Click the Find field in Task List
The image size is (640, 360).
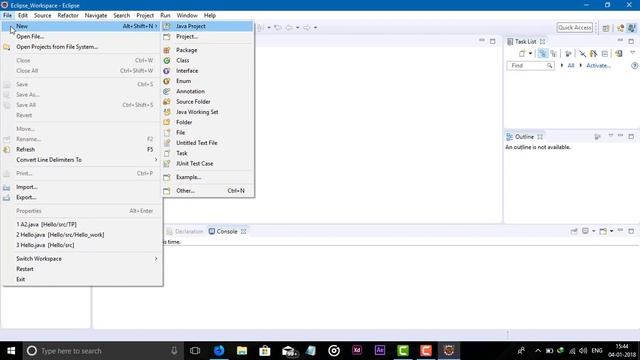[530, 66]
